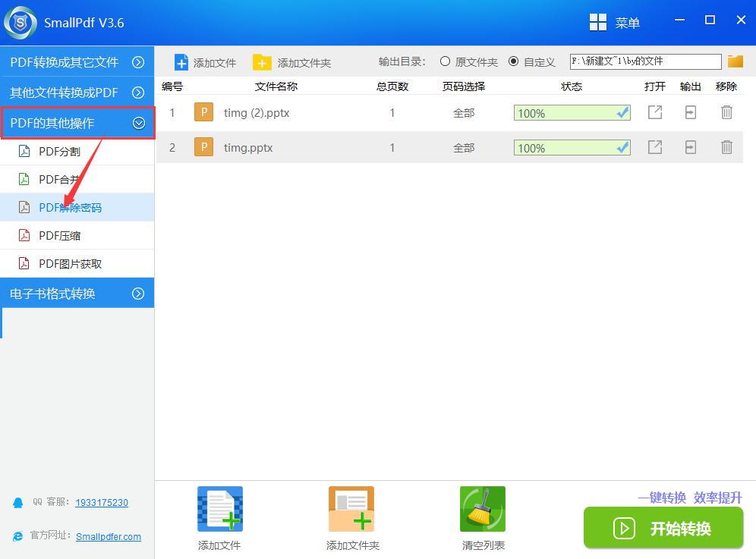Click the green checkmark on timg.pptx status bar

click(x=622, y=147)
